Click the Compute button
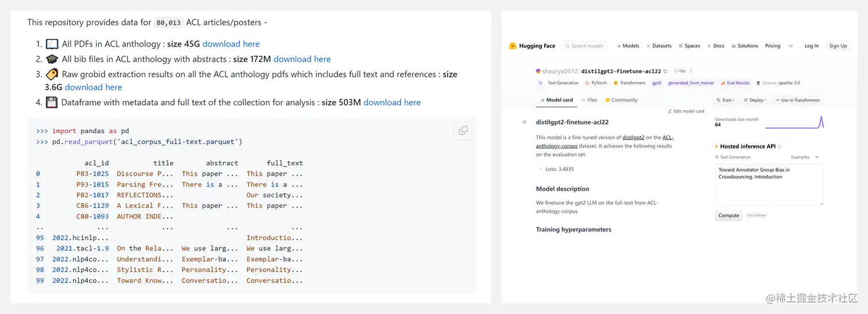This screenshot has width=868, height=314. click(x=728, y=215)
